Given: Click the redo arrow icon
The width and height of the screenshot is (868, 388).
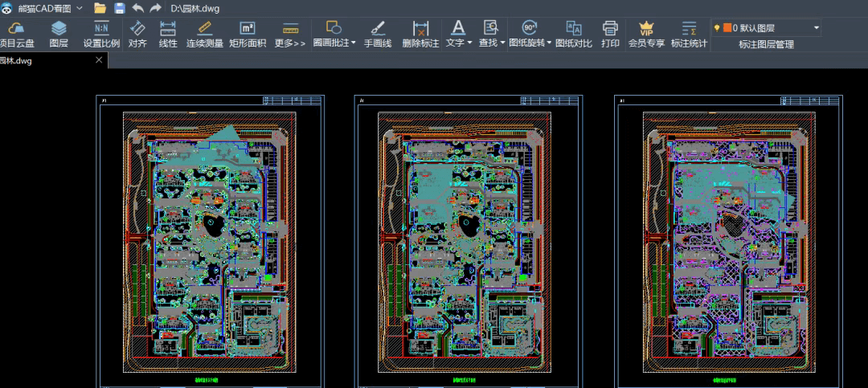Looking at the screenshot, I should 156,8.
